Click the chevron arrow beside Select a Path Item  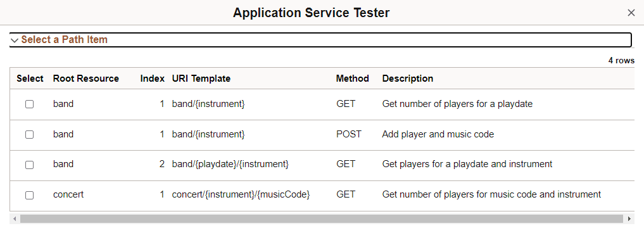15,41
